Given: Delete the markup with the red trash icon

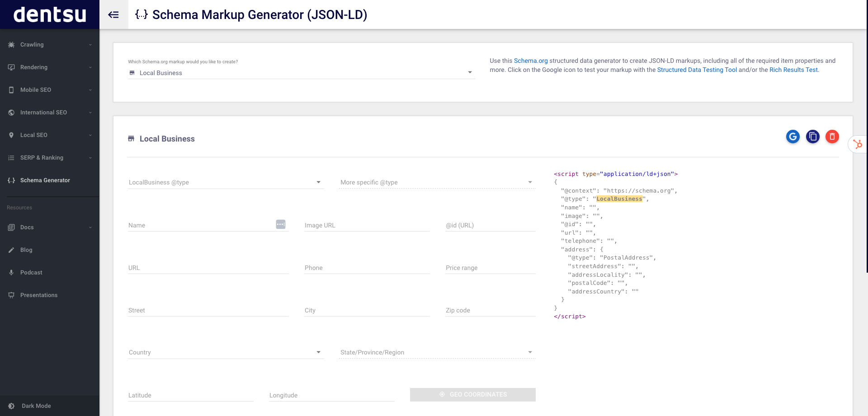Looking at the screenshot, I should [x=832, y=137].
